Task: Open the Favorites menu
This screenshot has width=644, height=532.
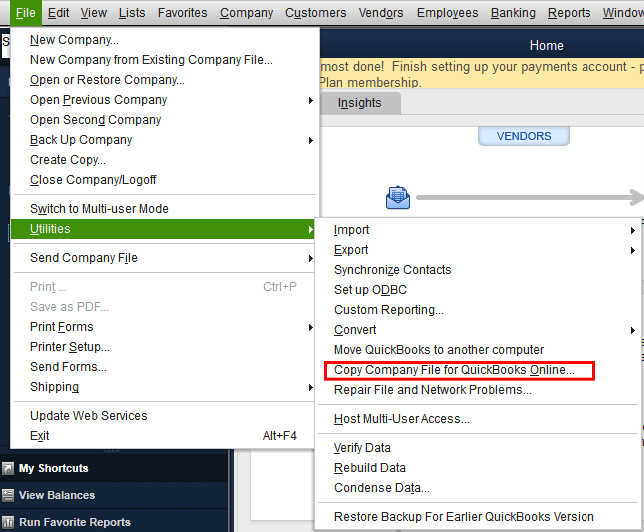Action: [x=182, y=13]
